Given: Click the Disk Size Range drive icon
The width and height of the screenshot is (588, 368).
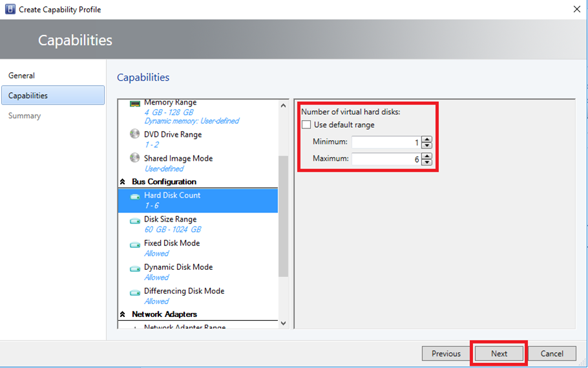Looking at the screenshot, I should (x=134, y=221).
